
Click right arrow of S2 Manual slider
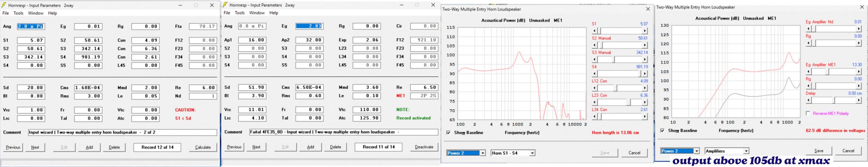(645, 45)
